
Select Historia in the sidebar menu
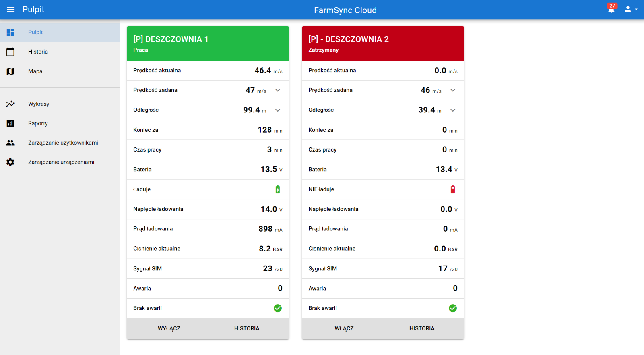38,52
